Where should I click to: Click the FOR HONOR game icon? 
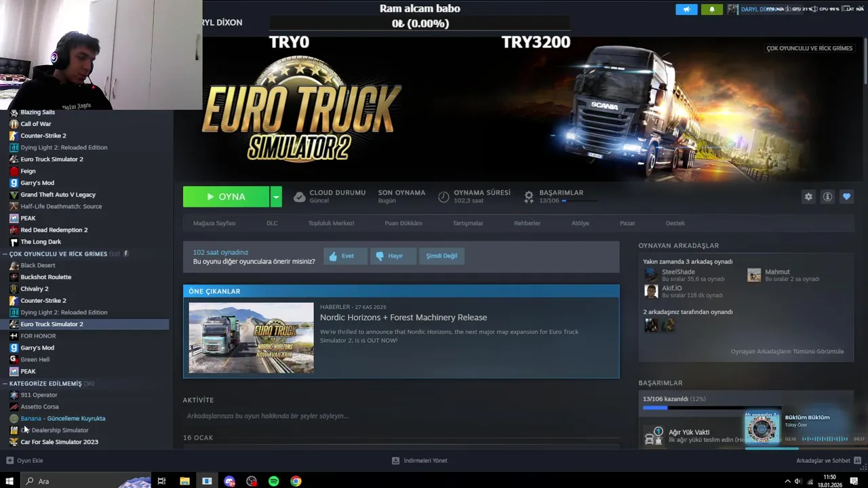[14, 335]
